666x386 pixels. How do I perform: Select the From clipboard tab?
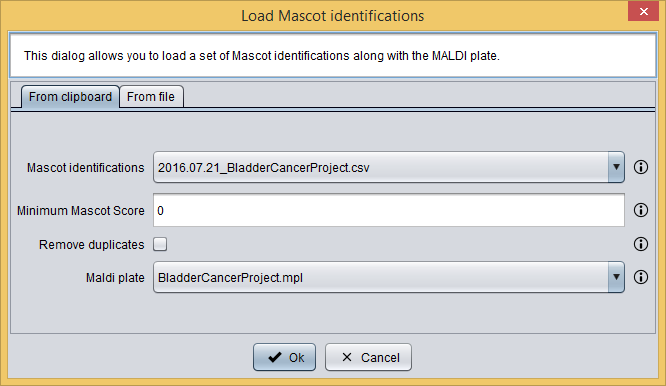tap(71, 97)
